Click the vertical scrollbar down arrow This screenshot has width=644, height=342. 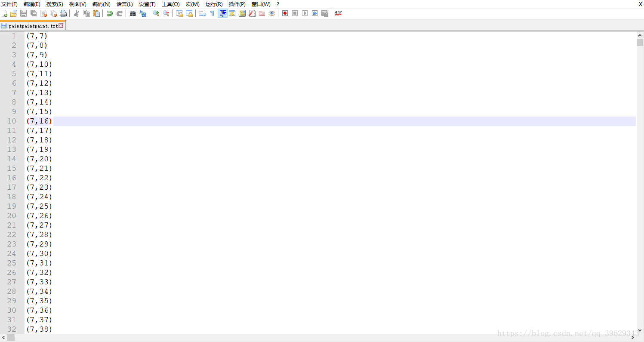[640, 330]
